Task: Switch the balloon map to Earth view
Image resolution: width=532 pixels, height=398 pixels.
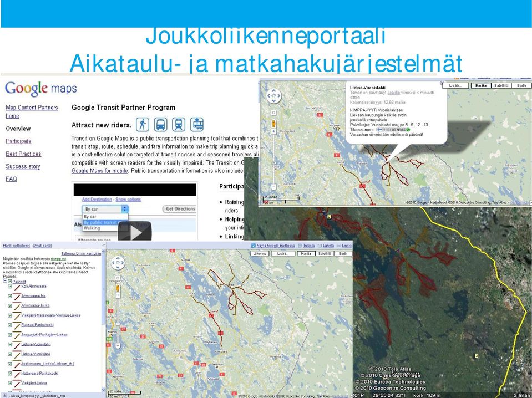Action: (521, 86)
